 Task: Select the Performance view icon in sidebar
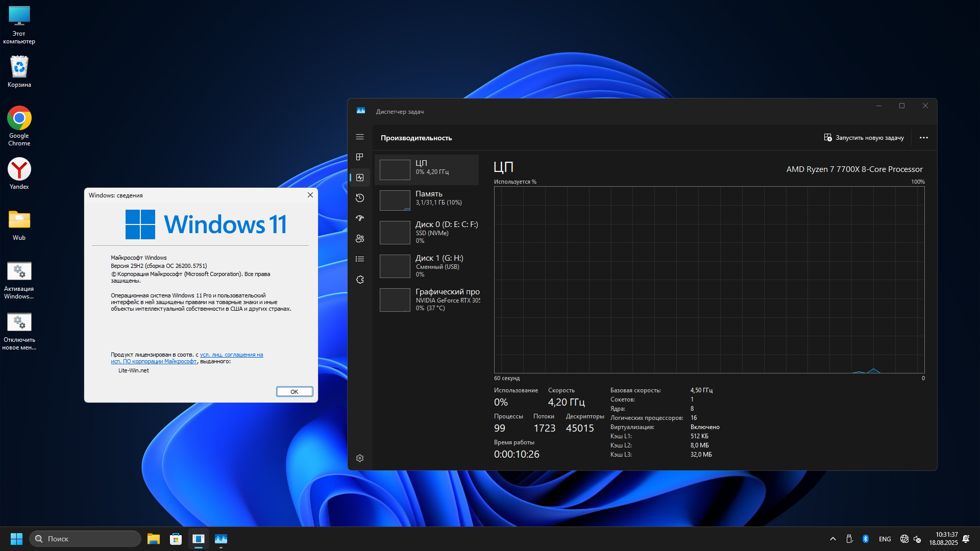tap(360, 178)
